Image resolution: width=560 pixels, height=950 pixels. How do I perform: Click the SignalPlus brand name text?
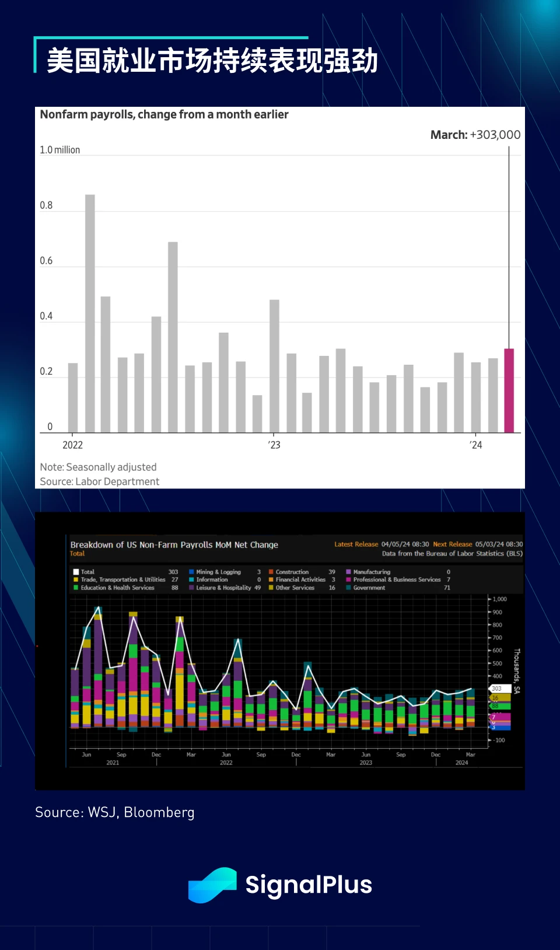click(x=309, y=885)
